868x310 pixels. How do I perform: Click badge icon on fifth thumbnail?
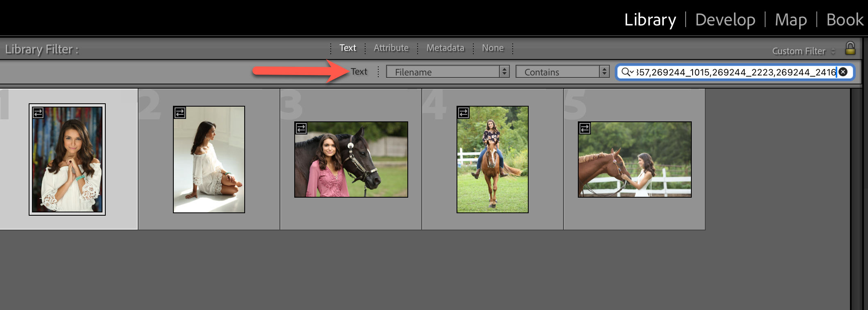point(585,128)
